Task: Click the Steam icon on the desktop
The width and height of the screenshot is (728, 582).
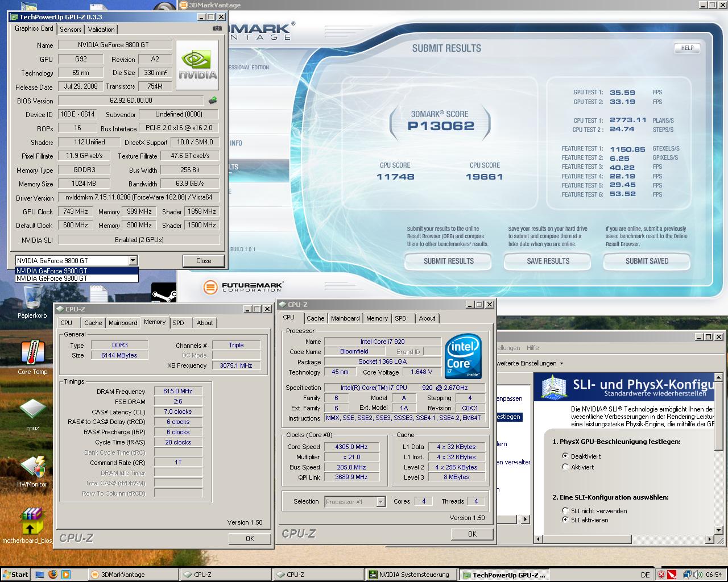Action: (164, 292)
